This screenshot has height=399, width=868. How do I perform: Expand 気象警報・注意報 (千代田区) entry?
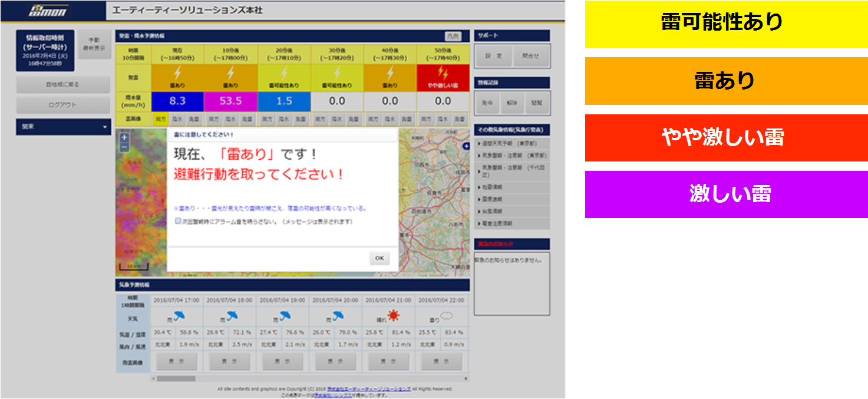tap(512, 171)
